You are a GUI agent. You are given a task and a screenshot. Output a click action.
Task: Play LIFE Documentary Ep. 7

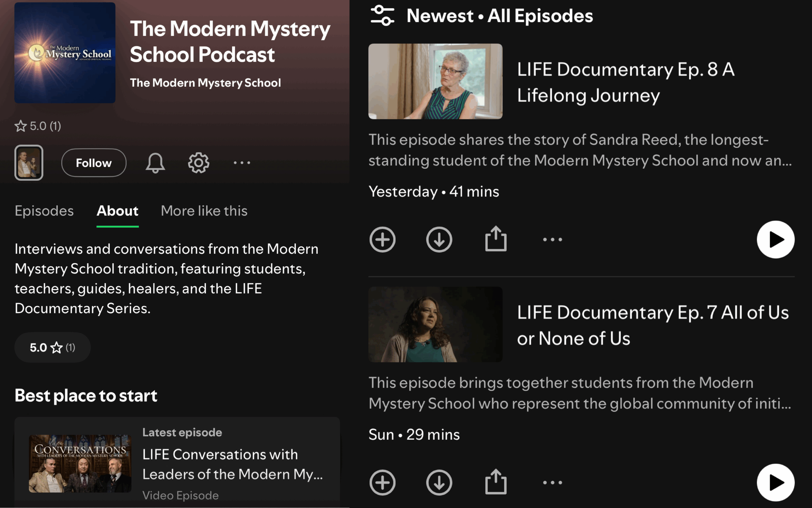pos(775,482)
